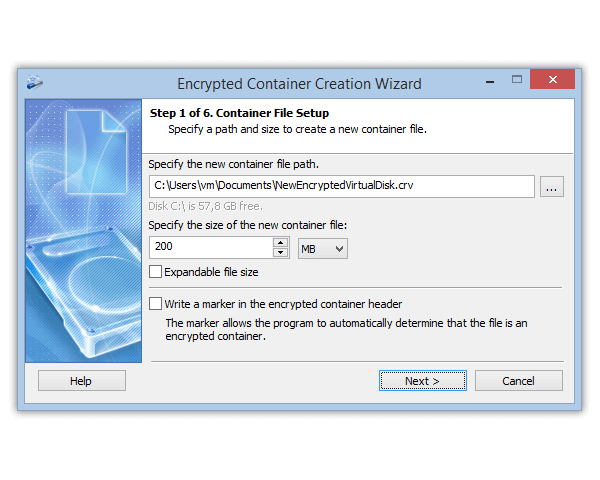Open the MB size unit dropdown

(x=323, y=249)
